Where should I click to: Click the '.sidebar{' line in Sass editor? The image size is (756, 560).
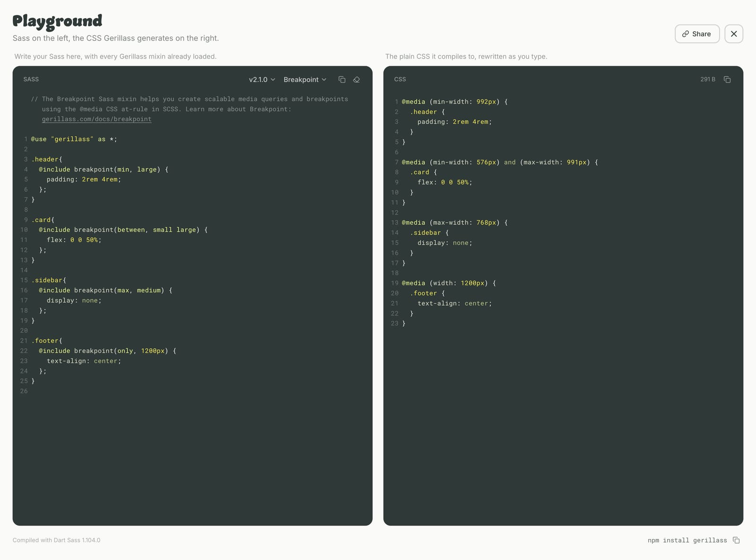click(x=49, y=280)
